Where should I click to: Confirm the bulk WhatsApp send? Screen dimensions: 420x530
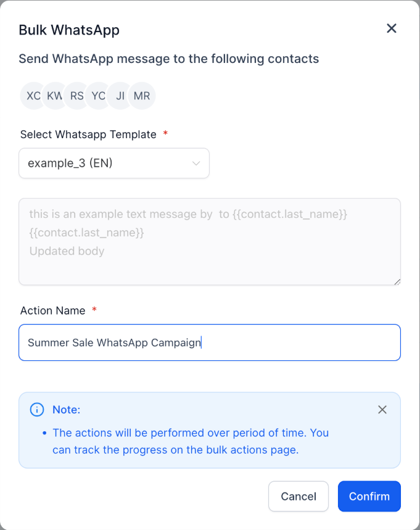(x=369, y=496)
